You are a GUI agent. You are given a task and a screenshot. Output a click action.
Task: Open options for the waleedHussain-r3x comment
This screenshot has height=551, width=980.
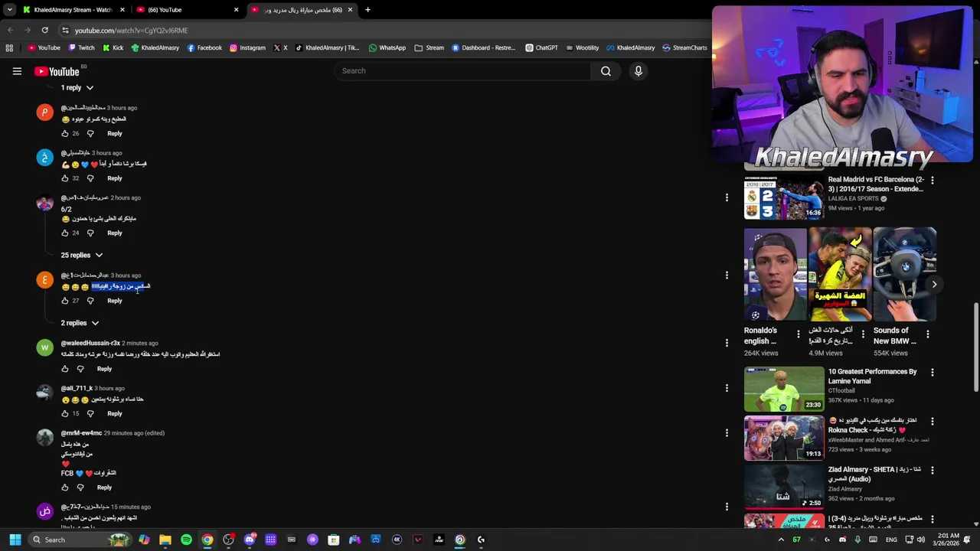[x=727, y=343]
